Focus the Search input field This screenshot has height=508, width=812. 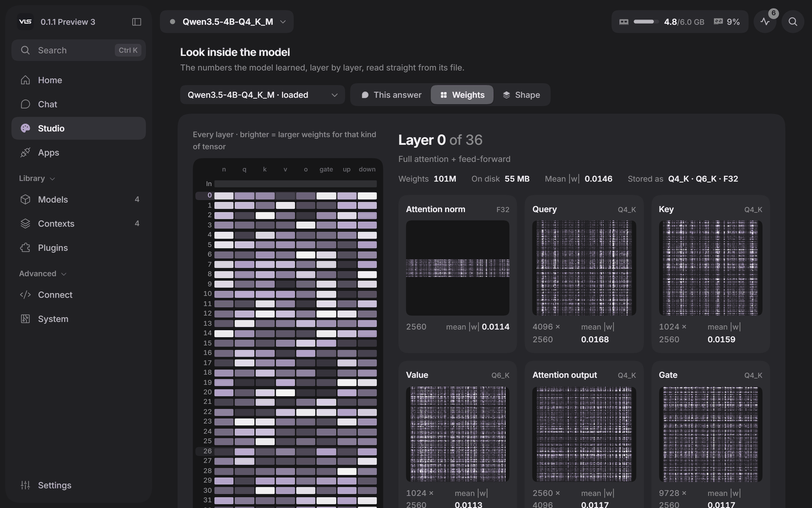[x=79, y=50]
